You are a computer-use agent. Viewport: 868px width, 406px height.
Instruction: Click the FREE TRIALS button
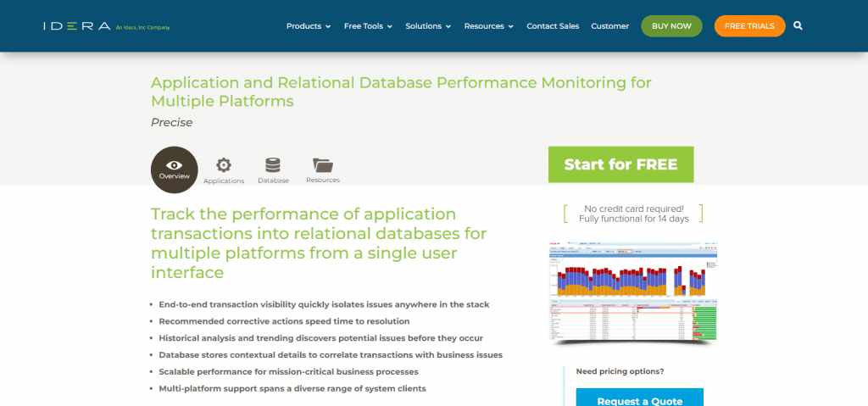[749, 26]
